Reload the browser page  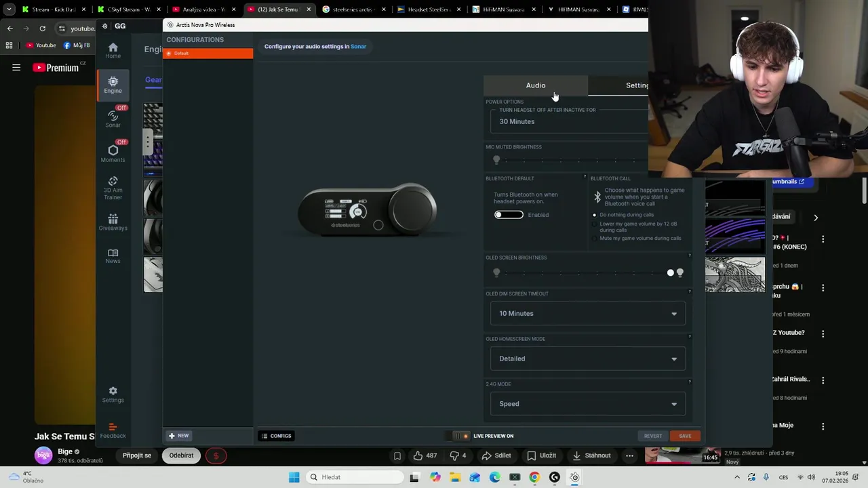42,28
